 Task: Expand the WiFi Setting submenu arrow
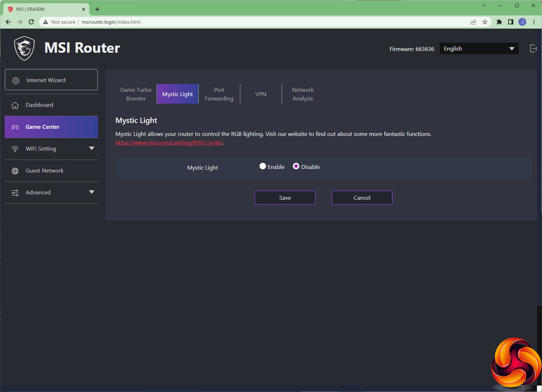click(92, 148)
